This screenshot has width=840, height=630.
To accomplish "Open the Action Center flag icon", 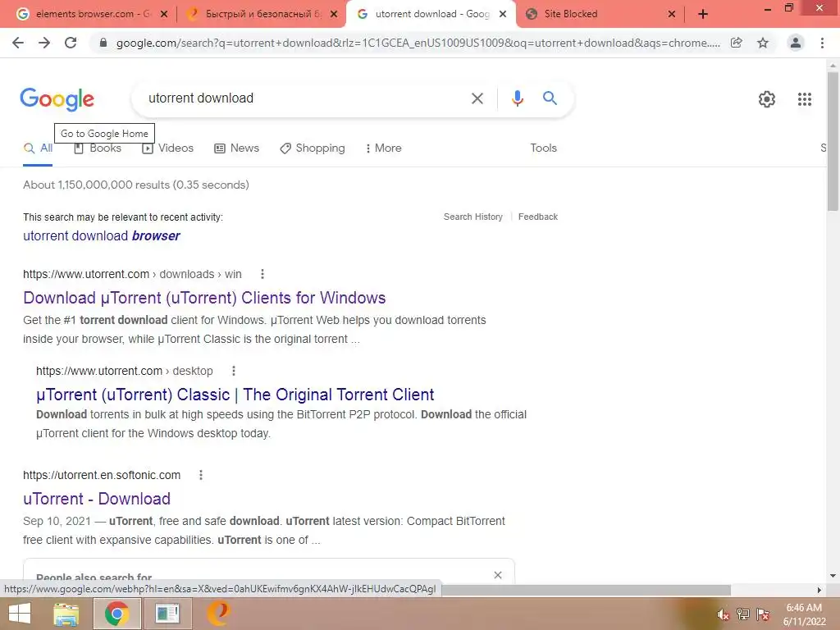I will click(x=763, y=614).
